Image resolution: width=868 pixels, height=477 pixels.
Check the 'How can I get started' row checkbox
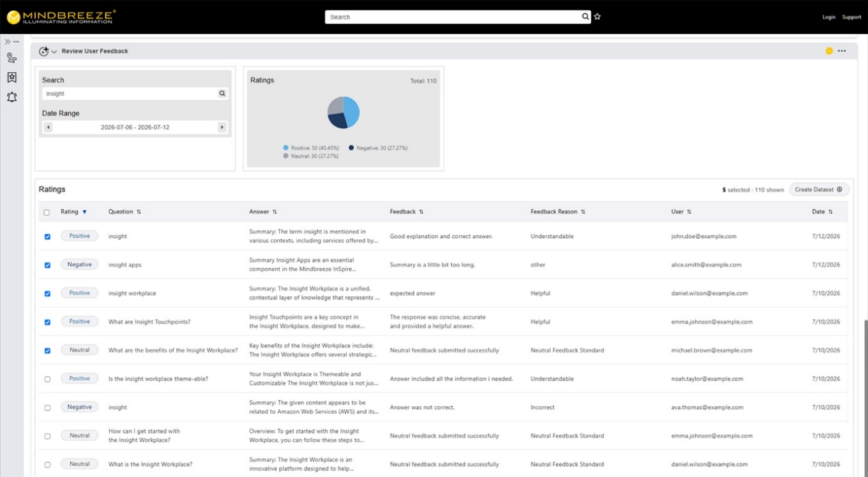coord(47,436)
